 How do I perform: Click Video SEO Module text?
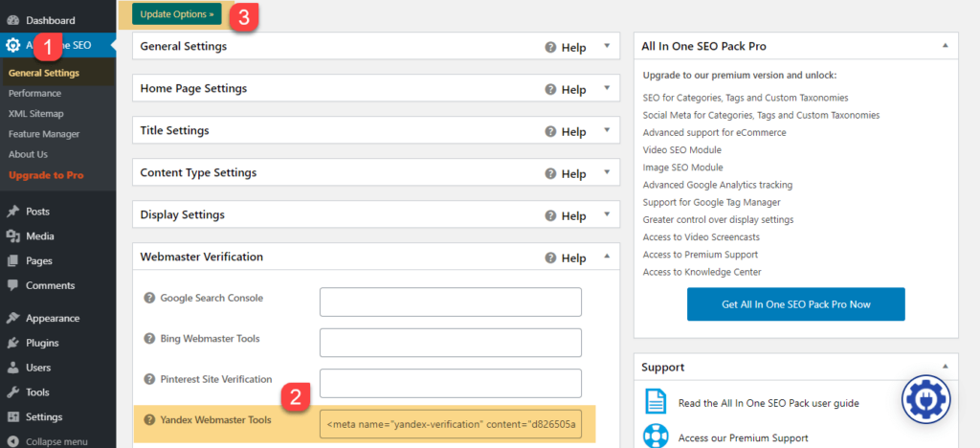681,150
